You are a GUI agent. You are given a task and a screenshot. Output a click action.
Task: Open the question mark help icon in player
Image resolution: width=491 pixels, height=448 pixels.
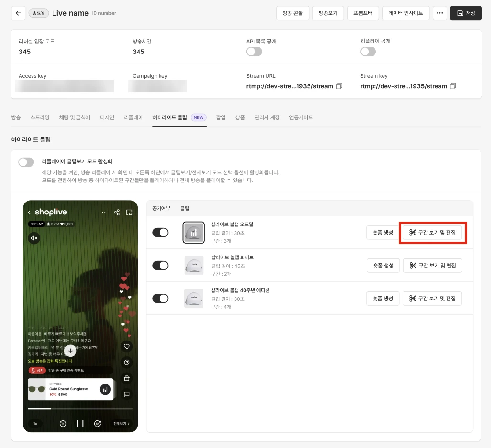tap(127, 362)
